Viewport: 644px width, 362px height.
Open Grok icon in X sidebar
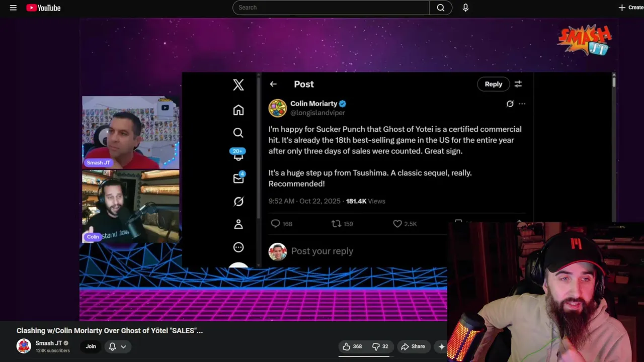point(238,201)
